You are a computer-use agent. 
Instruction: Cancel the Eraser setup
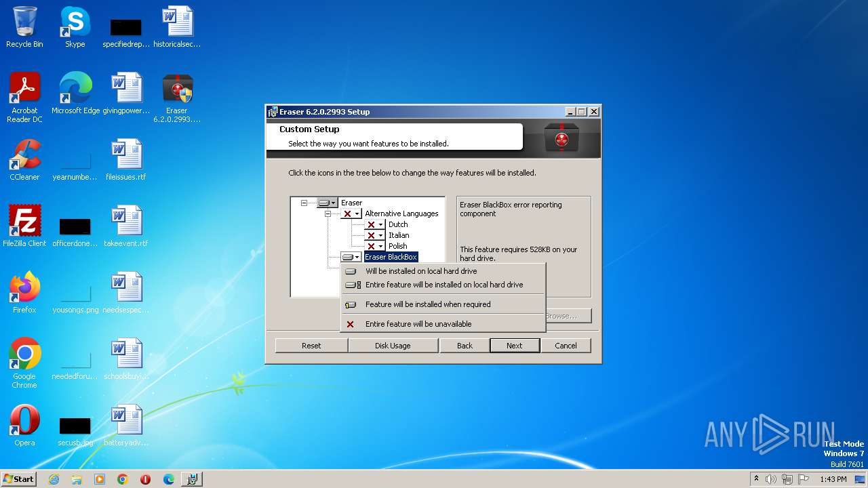point(566,346)
